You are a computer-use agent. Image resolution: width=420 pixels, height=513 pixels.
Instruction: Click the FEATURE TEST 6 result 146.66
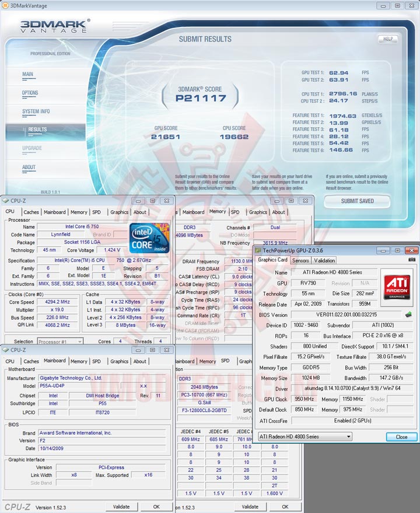coord(341,150)
